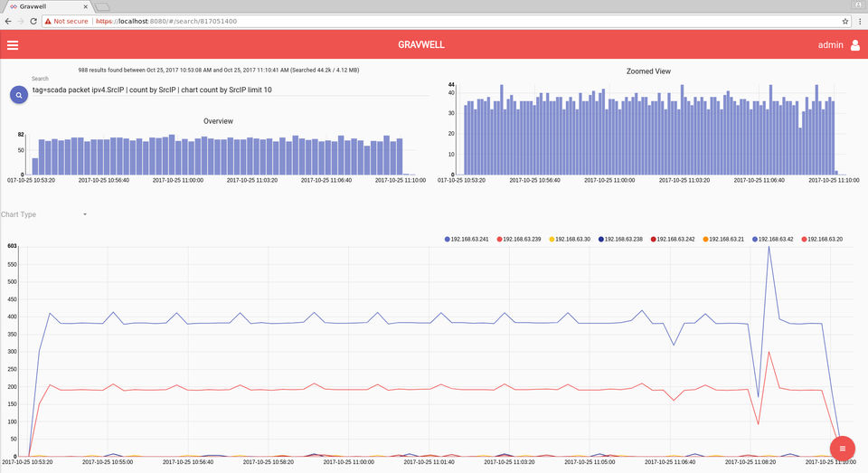Viewport: 868px width, 473px height.
Task: Click the results found summary text
Action: coord(219,71)
